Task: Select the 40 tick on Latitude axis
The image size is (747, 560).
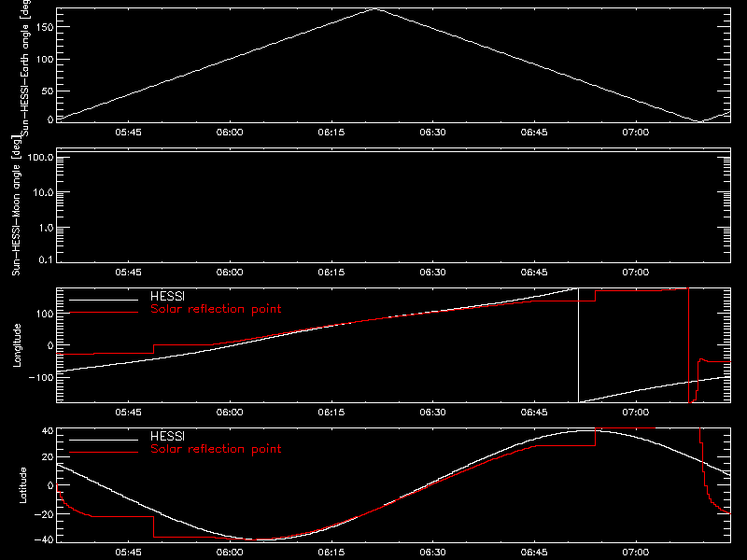Action: pyautogui.click(x=48, y=431)
